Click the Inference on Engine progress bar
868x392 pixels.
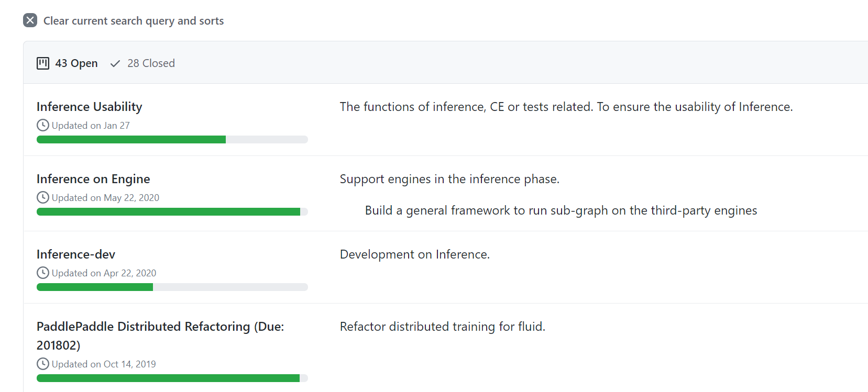click(172, 211)
